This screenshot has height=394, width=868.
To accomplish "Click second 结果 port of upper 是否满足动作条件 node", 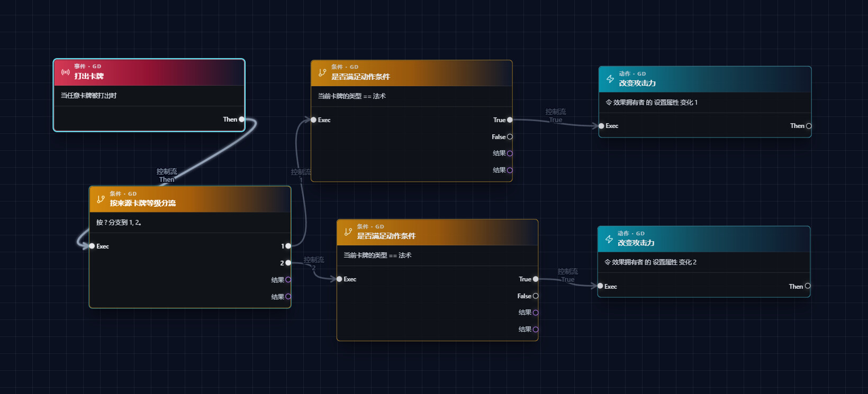I will click(510, 170).
